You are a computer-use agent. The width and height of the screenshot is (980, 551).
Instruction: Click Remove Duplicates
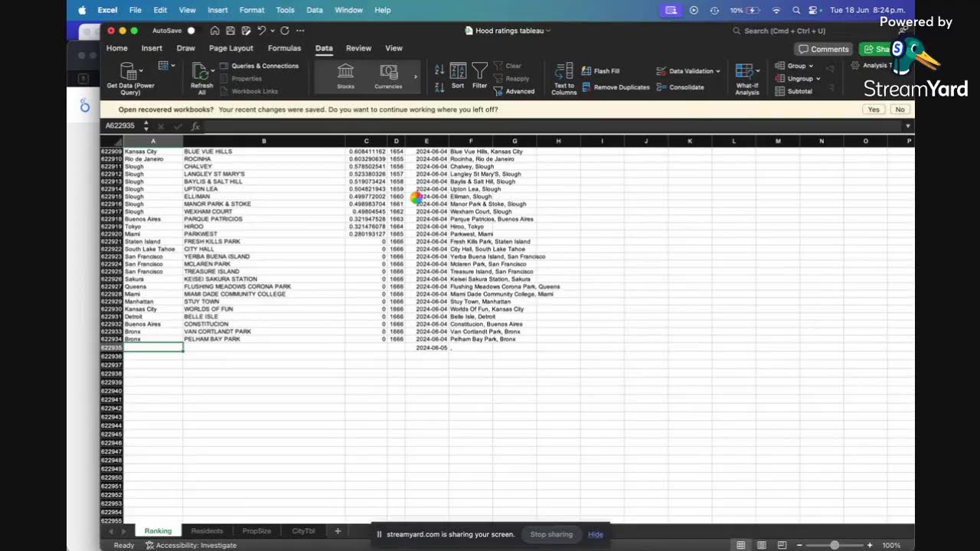click(616, 87)
